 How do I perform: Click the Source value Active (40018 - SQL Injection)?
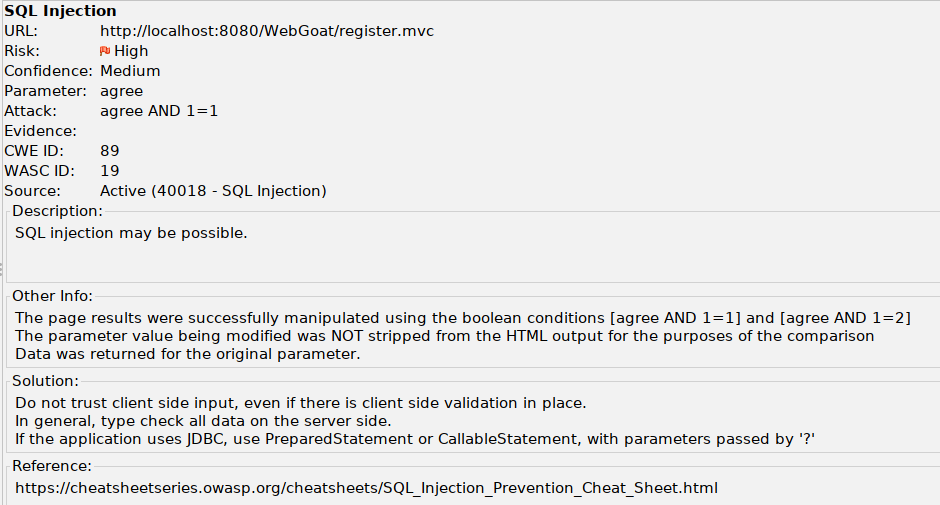pyautogui.click(x=213, y=191)
